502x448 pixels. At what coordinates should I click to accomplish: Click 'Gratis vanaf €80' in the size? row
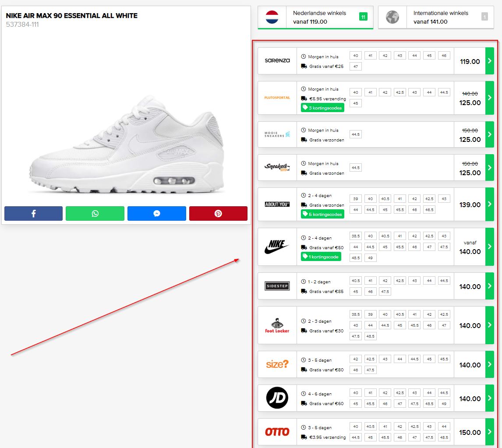tap(326, 370)
